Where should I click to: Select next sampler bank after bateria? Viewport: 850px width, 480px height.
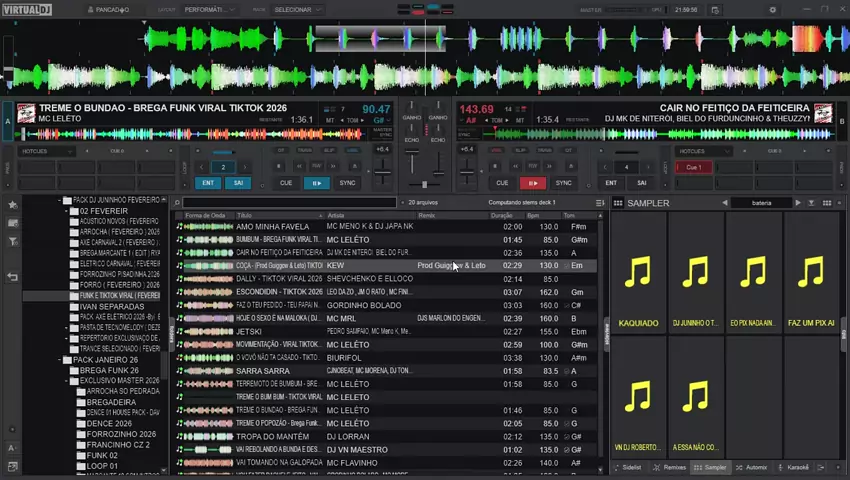[797, 203]
